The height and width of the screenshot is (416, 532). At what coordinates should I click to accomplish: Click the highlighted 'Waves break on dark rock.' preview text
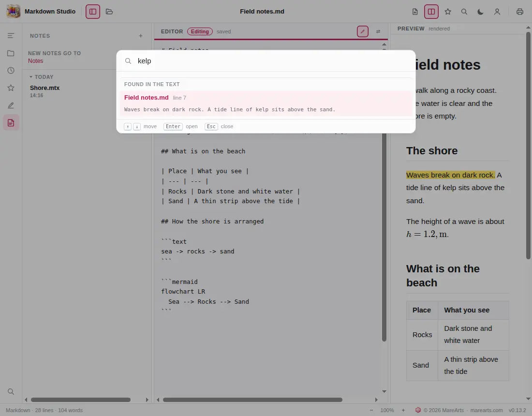[x=451, y=175]
